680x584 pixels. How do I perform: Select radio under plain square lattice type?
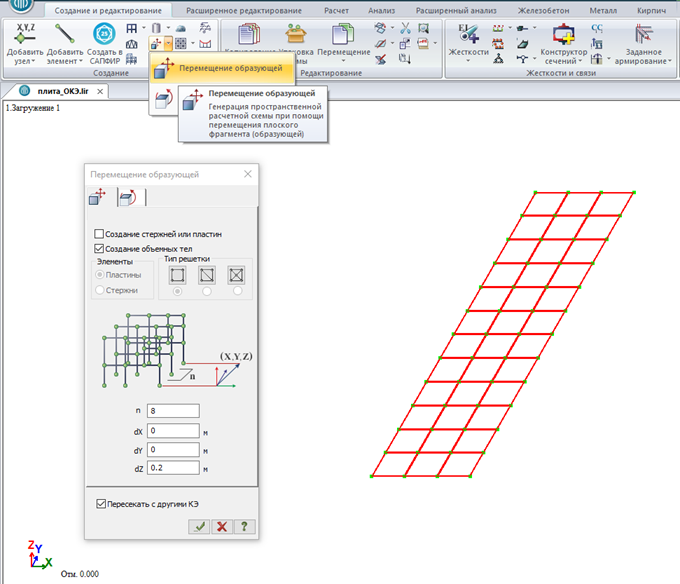click(177, 291)
